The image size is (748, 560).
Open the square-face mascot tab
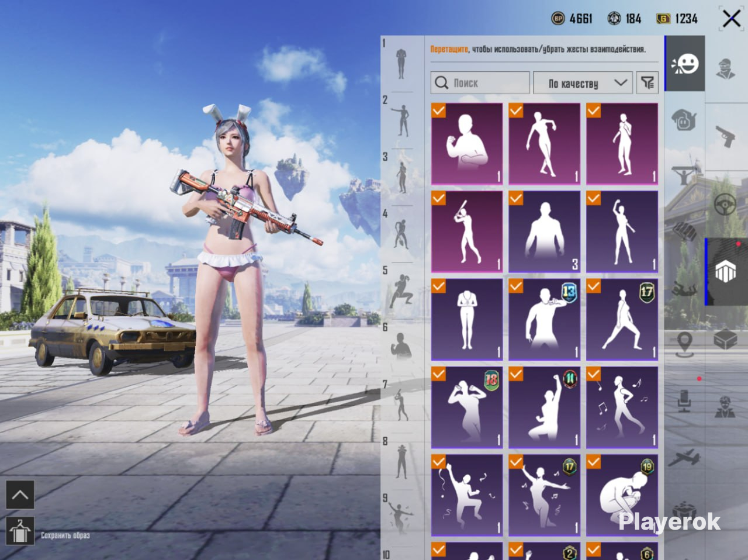[x=684, y=120]
